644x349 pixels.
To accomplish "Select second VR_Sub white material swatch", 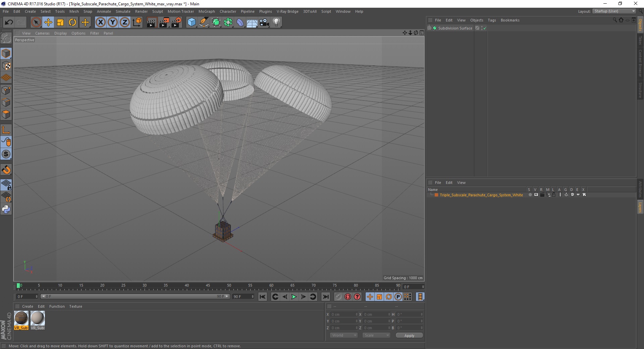I will (38, 320).
